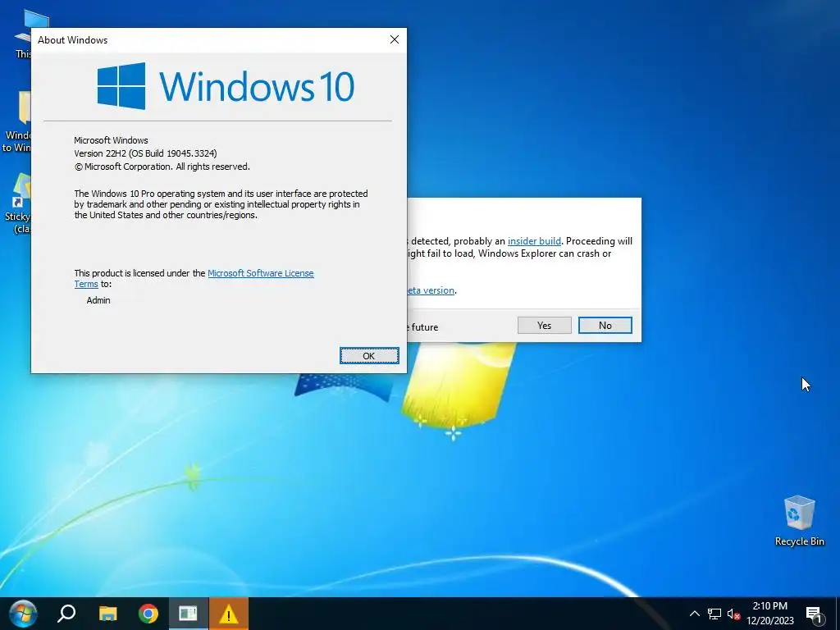Switch to the warning dialog taskbar button
The width and height of the screenshot is (840, 630).
pyautogui.click(x=228, y=614)
